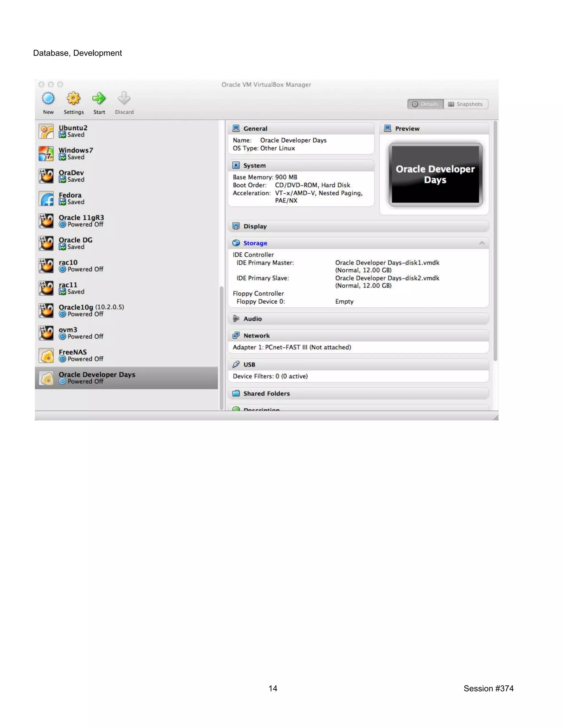Select the Ubuntu2 entry name

pyautogui.click(x=73, y=128)
